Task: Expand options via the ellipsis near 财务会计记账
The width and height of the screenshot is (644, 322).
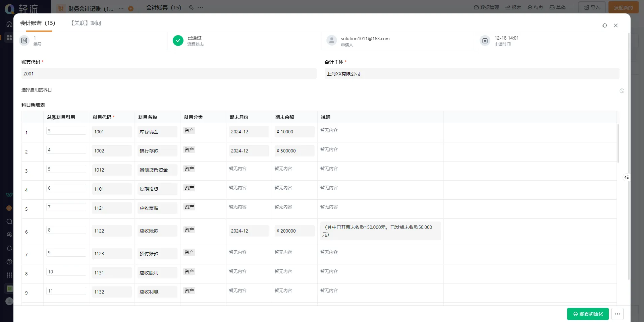Action: pos(121,9)
